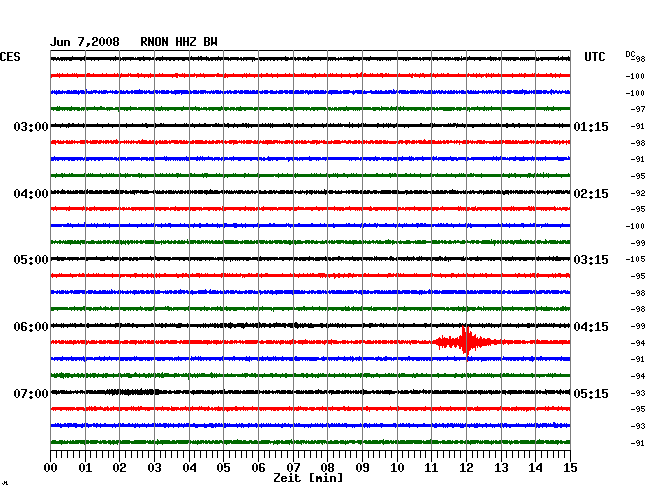
Task: Click minute tick label "10"
Action: point(397,467)
